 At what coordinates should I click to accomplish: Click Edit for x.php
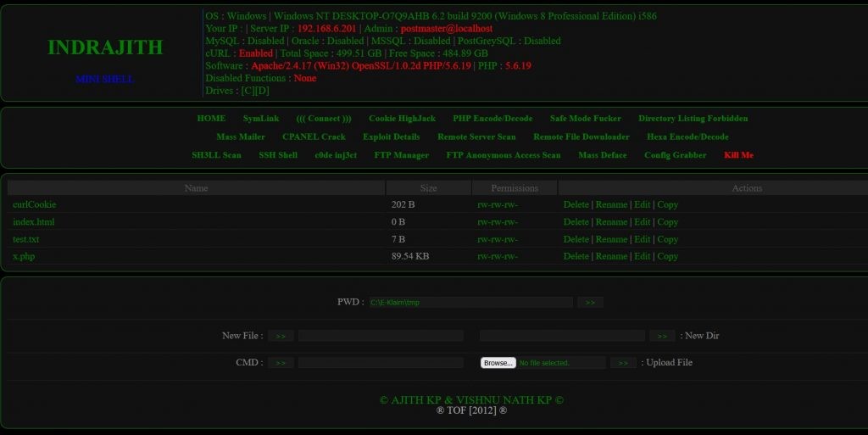pos(643,256)
